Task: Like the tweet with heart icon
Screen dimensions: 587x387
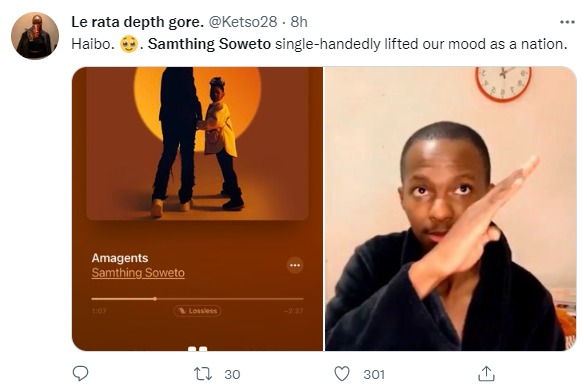Action: pos(342,374)
